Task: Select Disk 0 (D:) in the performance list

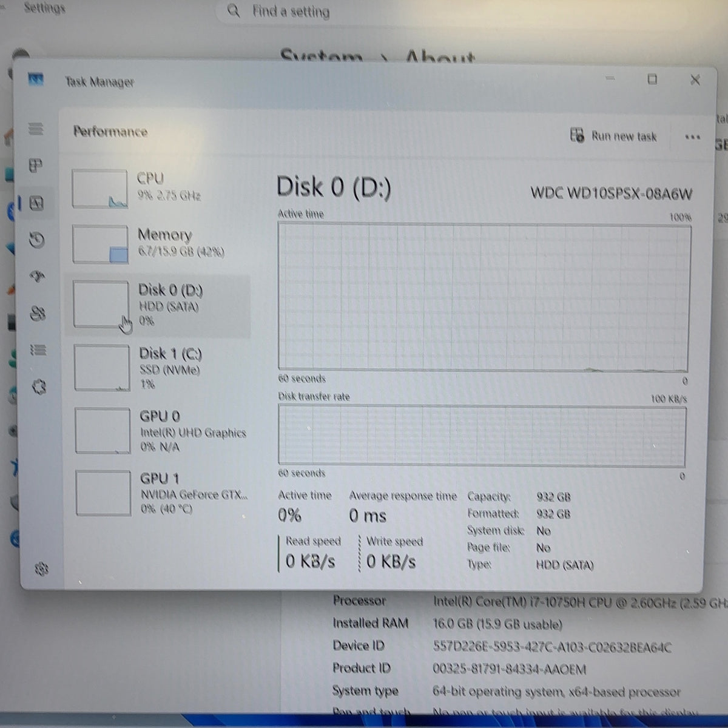Action: pyautogui.click(x=158, y=305)
